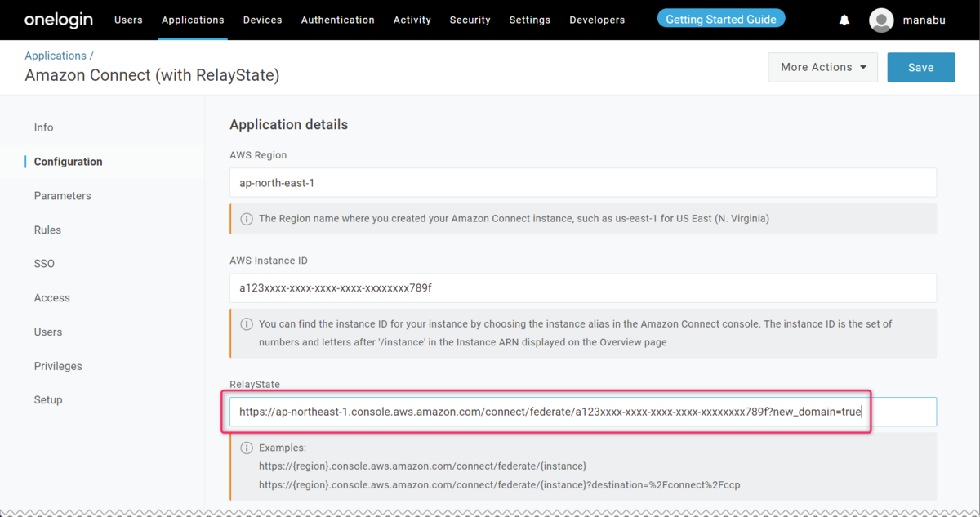Open the manabu account name
The height and width of the screenshot is (517, 980).
click(924, 20)
